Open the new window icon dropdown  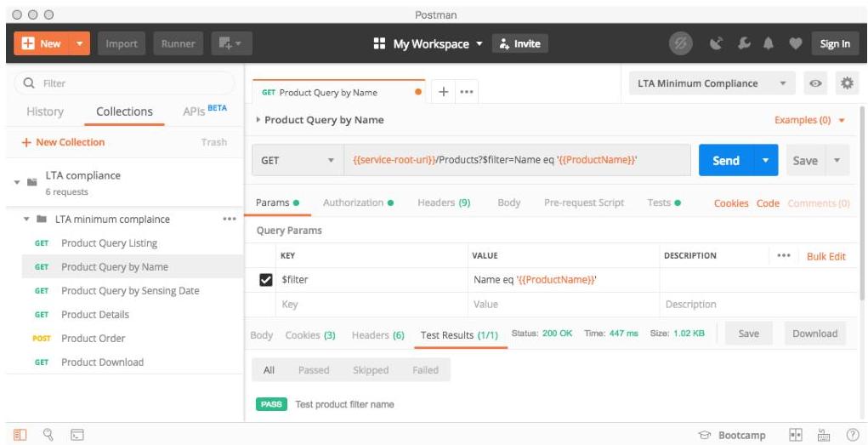[x=231, y=43]
